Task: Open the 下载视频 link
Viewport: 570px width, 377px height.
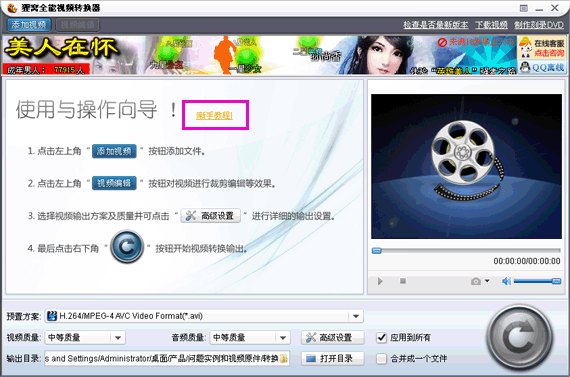Action: [x=491, y=25]
